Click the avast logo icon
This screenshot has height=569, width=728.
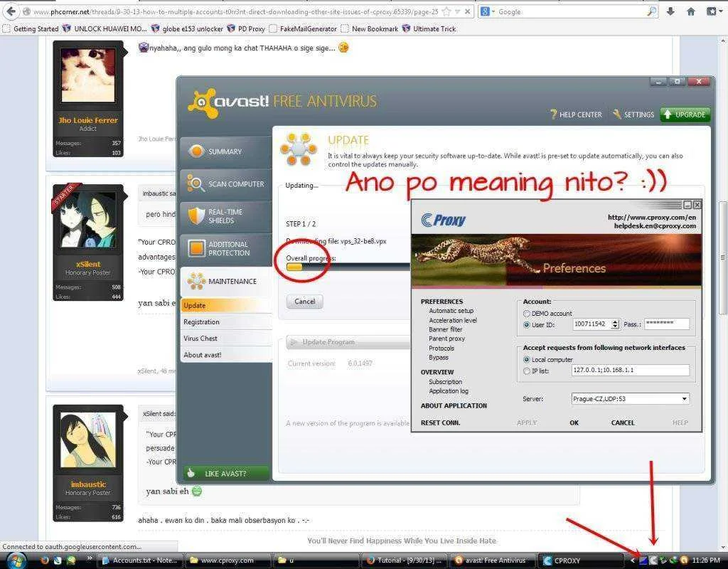coord(203,103)
